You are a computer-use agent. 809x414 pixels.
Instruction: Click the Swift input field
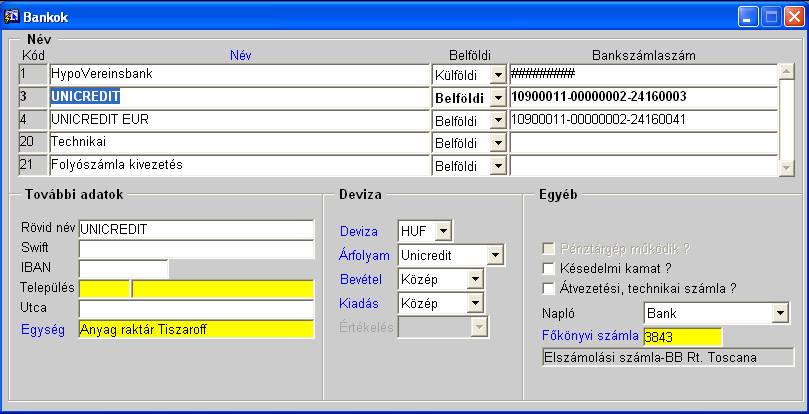click(x=197, y=249)
